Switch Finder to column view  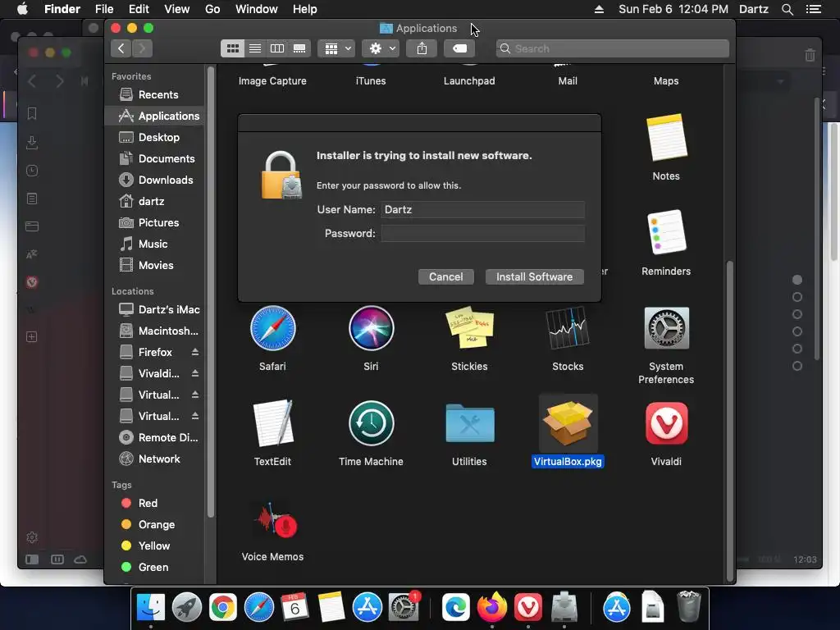click(x=277, y=48)
